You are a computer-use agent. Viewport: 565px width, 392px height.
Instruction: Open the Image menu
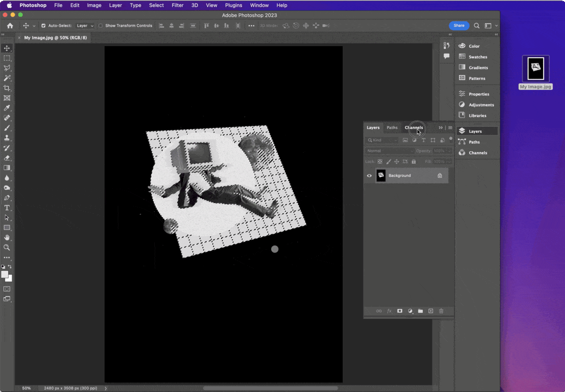pyautogui.click(x=94, y=6)
